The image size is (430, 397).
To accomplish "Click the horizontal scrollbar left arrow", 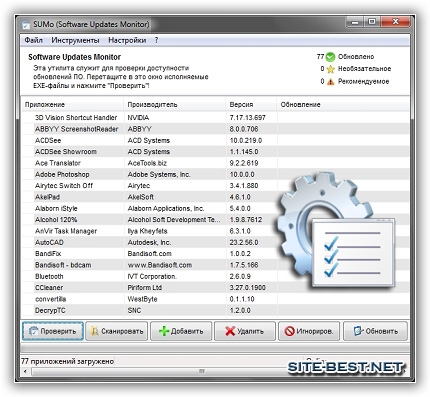I will [25, 371].
